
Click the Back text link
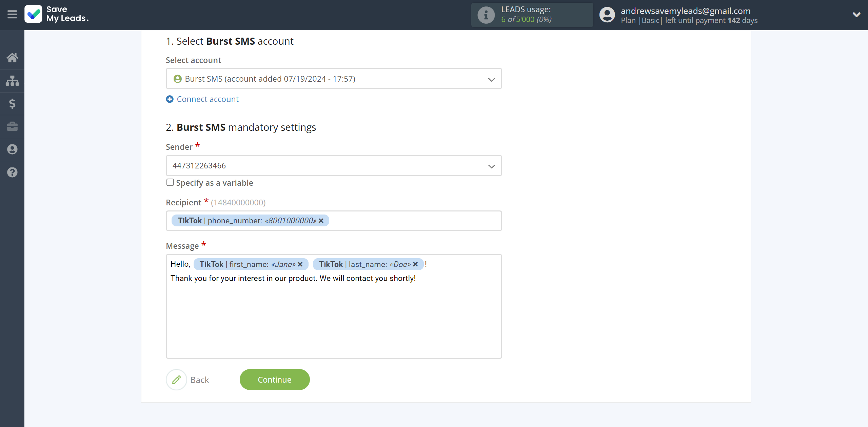click(x=200, y=380)
